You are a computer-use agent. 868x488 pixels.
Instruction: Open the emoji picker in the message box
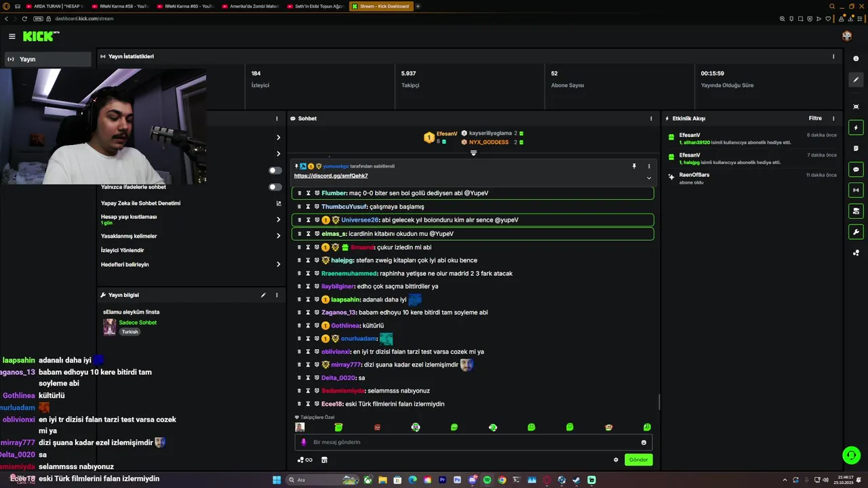(644, 443)
